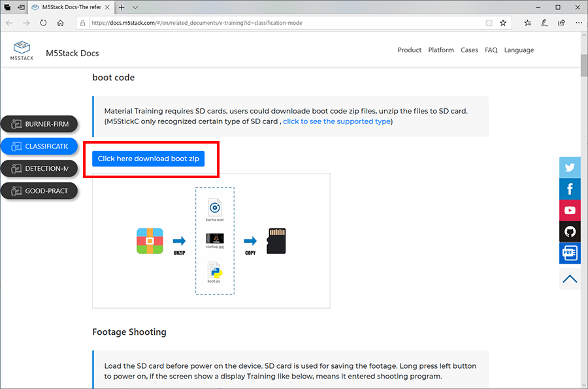This screenshot has width=588, height=389.
Task: Open the Twitter share button
Action: point(570,167)
